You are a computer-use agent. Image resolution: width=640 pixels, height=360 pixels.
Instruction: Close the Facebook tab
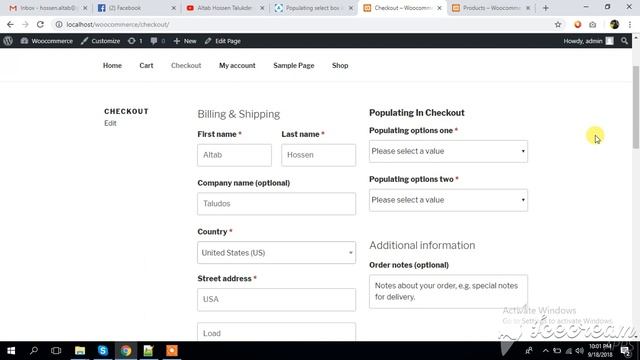[173, 8]
